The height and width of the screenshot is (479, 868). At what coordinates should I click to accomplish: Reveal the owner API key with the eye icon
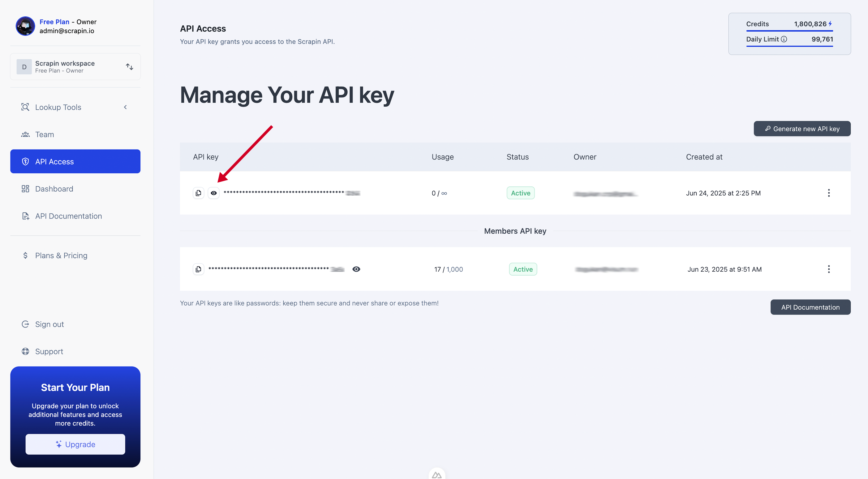(x=214, y=193)
